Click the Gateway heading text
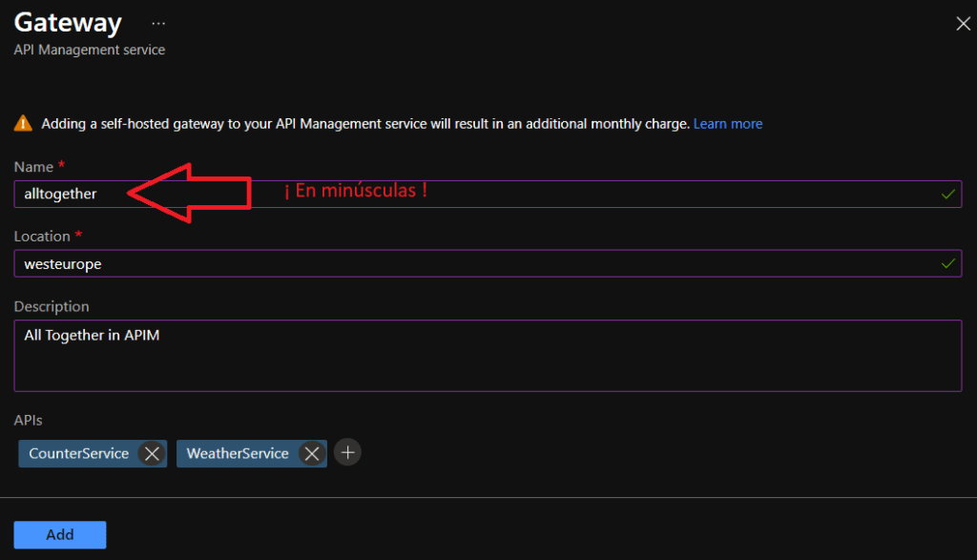The width and height of the screenshot is (977, 560). [x=68, y=22]
